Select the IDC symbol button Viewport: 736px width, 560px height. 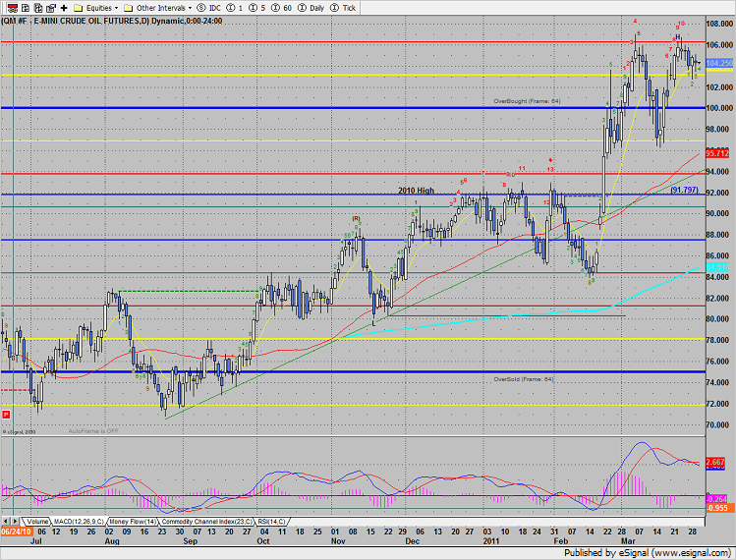click(x=209, y=8)
